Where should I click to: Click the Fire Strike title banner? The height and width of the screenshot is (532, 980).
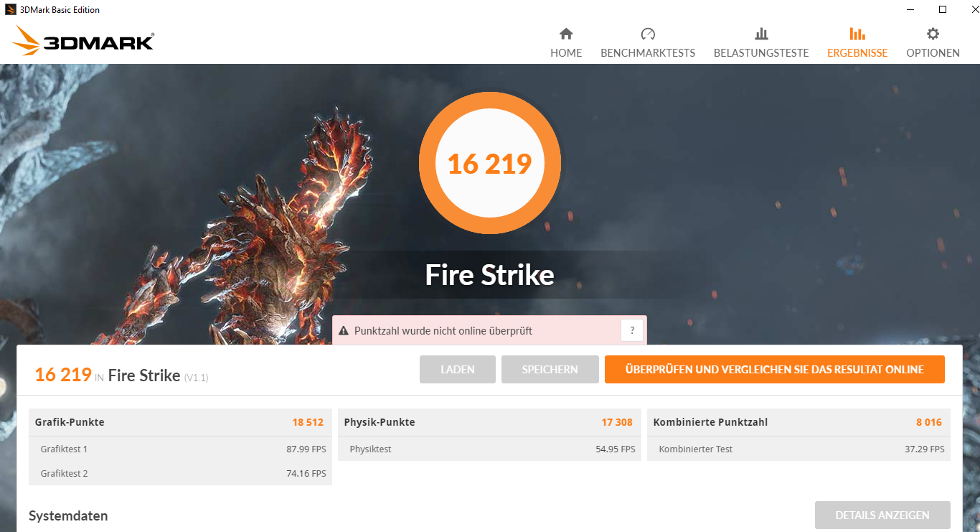(490, 275)
